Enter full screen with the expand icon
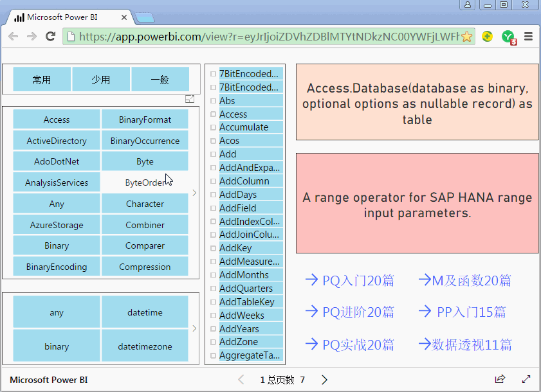The width and height of the screenshot is (541, 392). 526,379
